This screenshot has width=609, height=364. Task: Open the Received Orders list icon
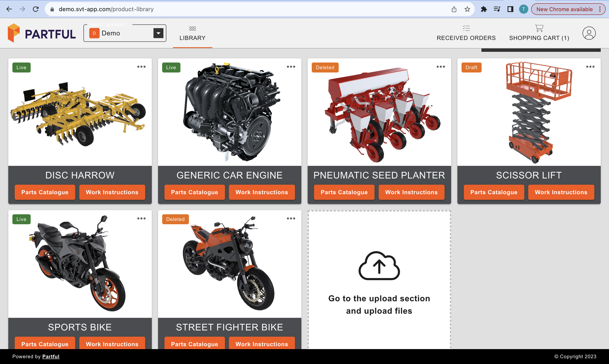466,28
